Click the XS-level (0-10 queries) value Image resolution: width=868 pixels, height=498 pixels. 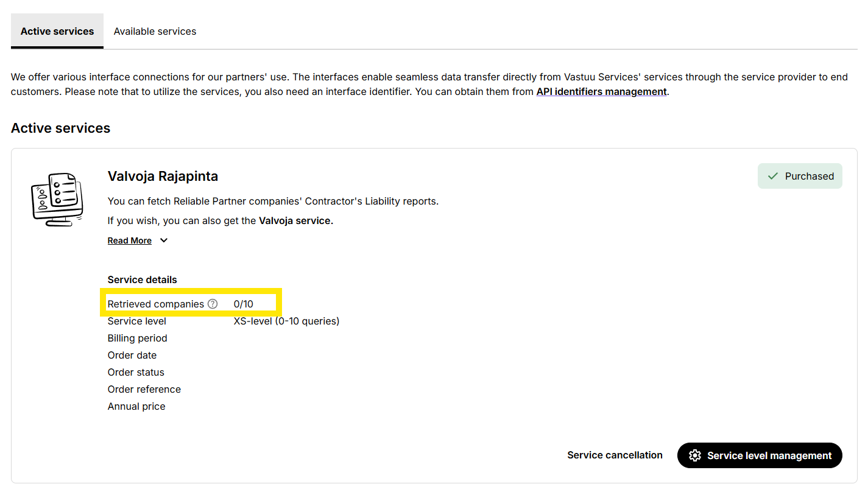pos(286,321)
